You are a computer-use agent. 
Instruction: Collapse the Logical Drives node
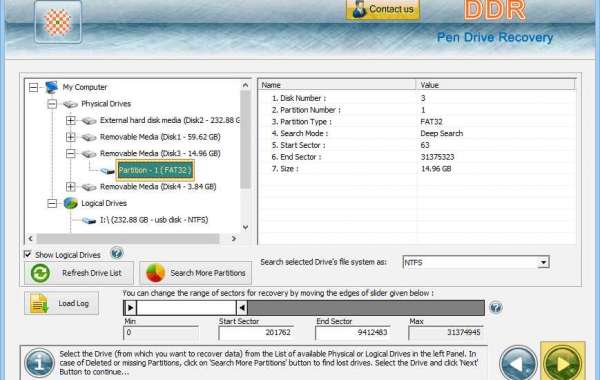pyautogui.click(x=52, y=203)
